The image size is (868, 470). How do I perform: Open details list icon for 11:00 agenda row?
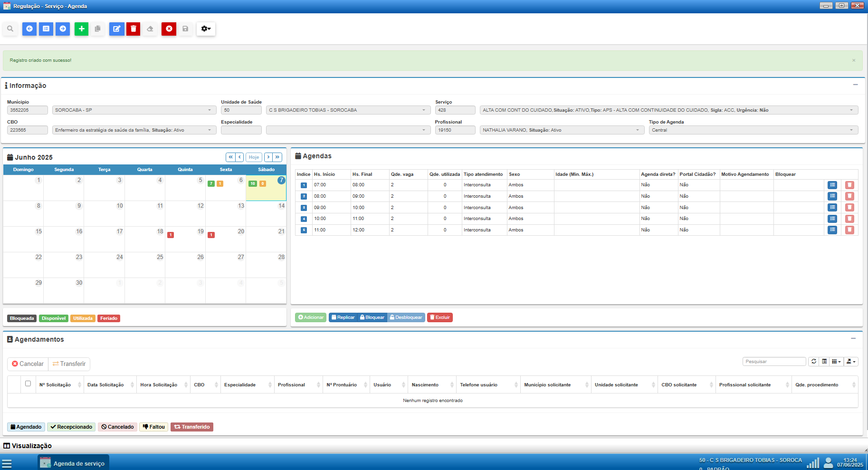832,230
